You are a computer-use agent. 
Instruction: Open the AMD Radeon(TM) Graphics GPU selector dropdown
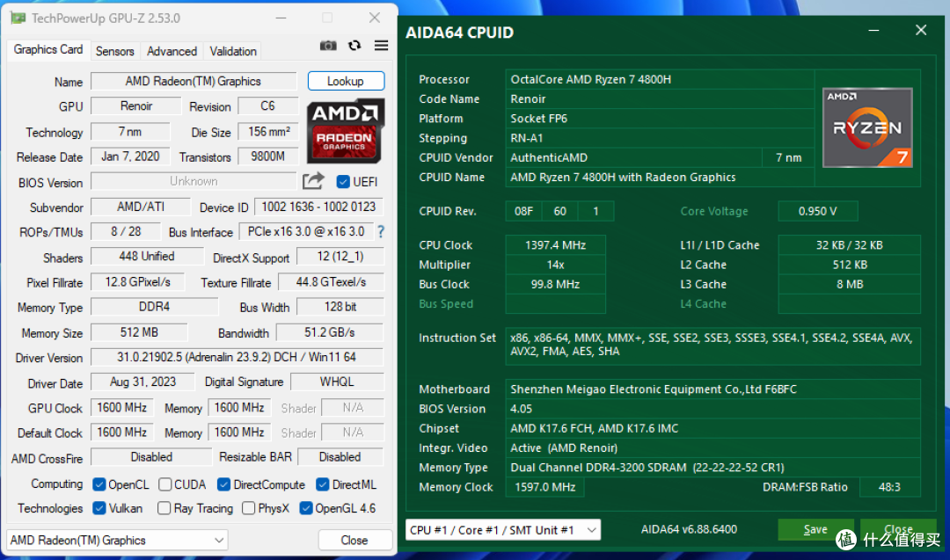click(118, 540)
